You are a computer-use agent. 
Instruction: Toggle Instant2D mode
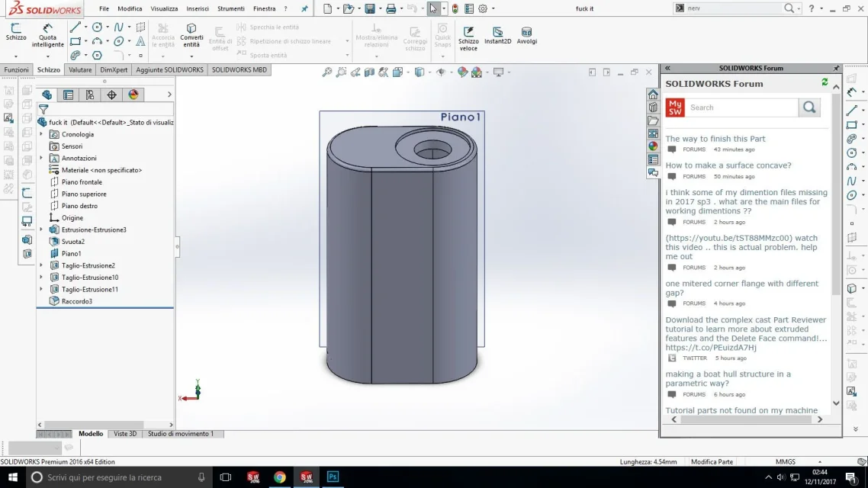(x=497, y=35)
